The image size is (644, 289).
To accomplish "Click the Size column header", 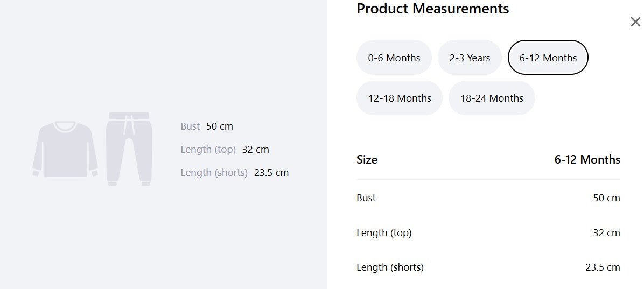I will [x=367, y=159].
